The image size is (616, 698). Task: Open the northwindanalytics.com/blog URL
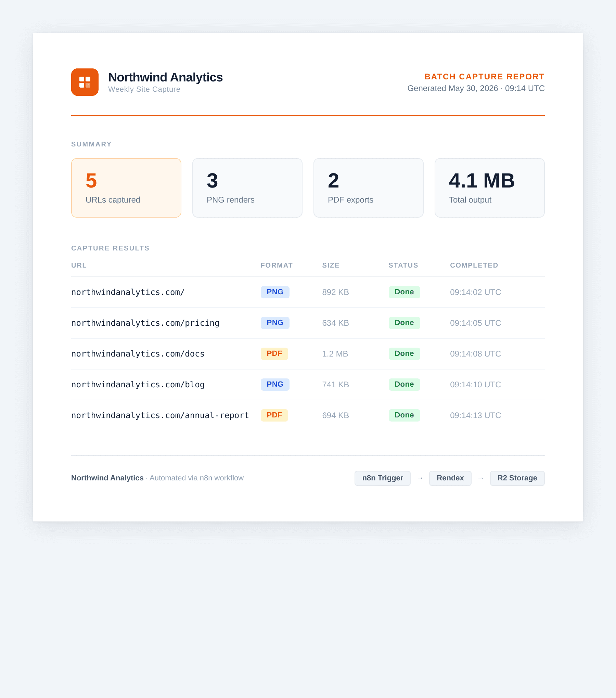coord(138,385)
